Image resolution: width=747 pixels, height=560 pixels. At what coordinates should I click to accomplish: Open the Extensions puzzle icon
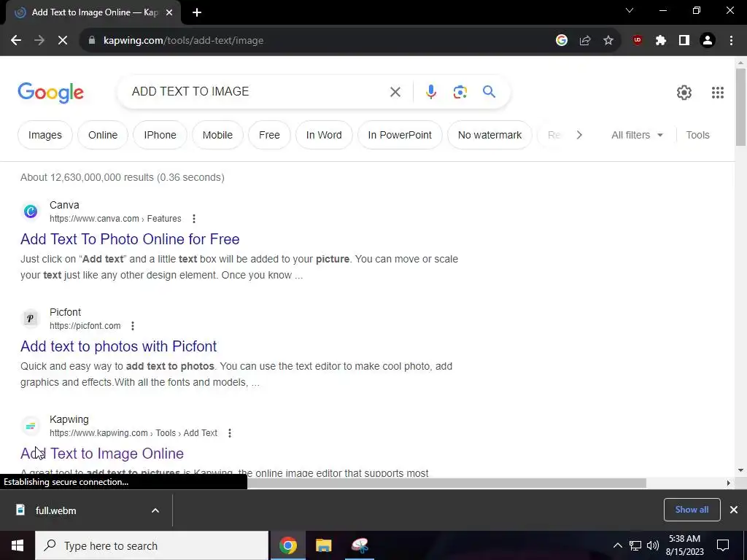pos(661,41)
